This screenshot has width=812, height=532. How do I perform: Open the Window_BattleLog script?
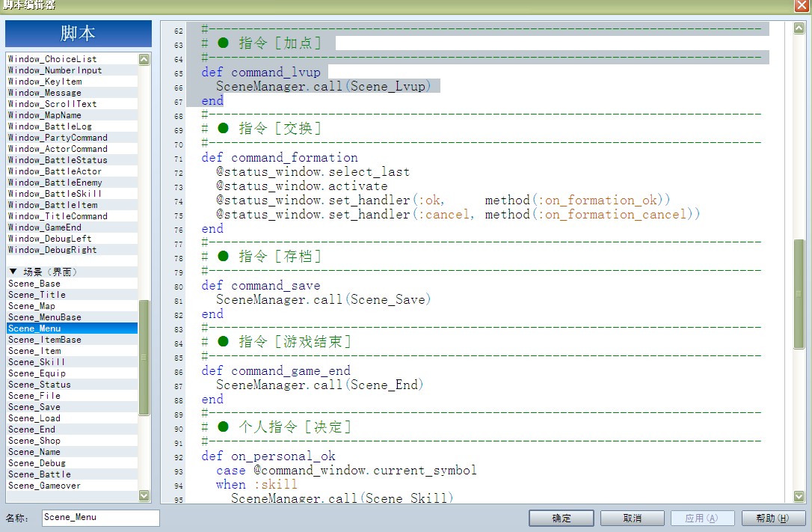pyautogui.click(x=72, y=126)
